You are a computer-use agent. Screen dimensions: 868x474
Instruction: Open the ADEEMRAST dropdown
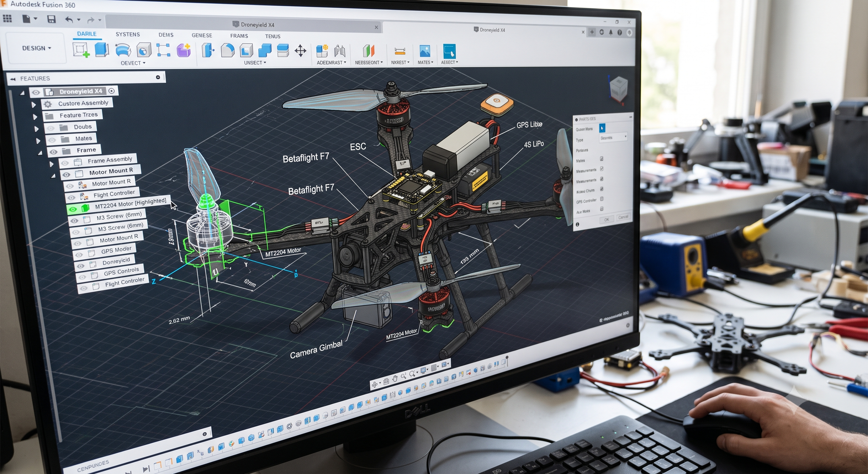click(x=331, y=63)
